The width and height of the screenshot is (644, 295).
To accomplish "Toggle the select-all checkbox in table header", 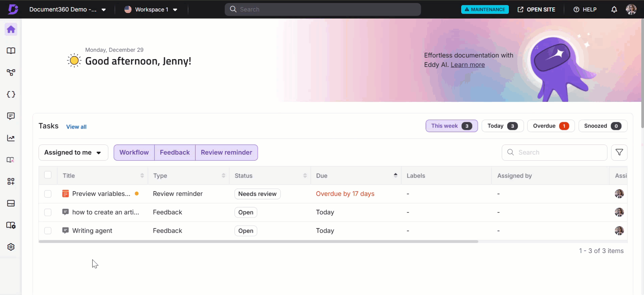I will [48, 175].
